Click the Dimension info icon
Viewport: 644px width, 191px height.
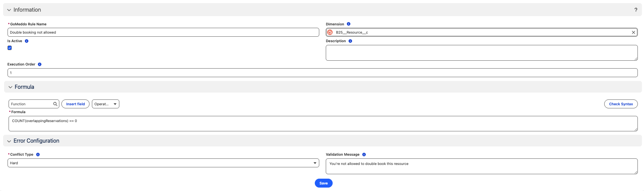click(x=348, y=24)
